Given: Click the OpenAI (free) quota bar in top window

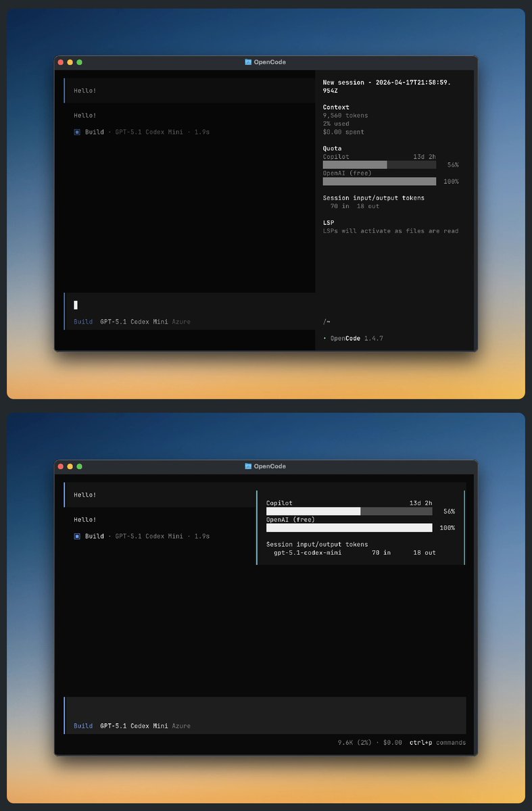Looking at the screenshot, I should [x=379, y=181].
